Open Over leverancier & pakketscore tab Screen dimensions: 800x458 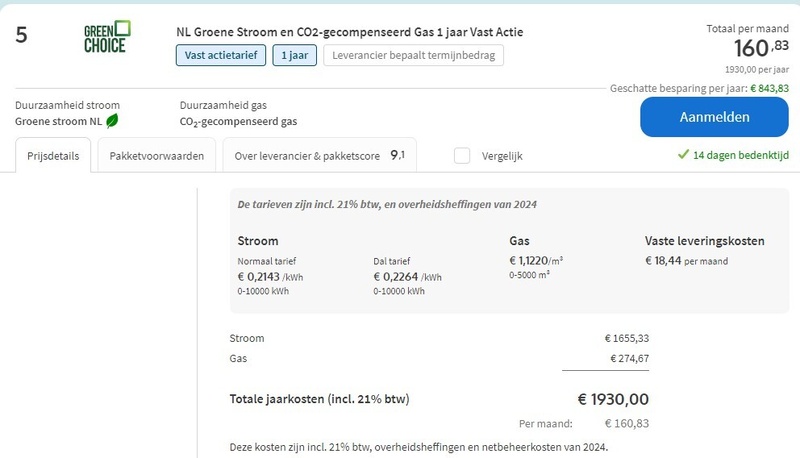(x=319, y=156)
